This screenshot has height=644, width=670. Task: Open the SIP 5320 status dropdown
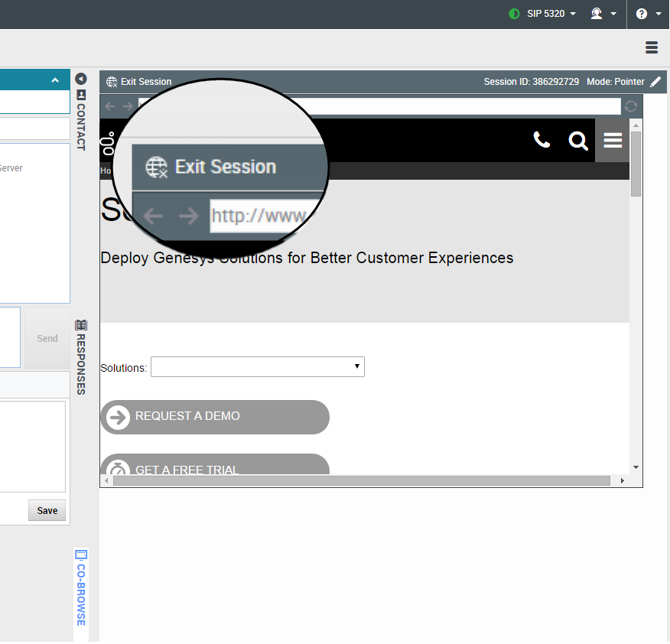click(x=542, y=14)
